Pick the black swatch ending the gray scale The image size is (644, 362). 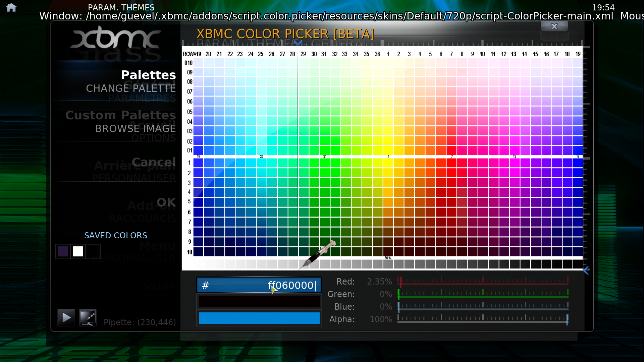(578, 264)
